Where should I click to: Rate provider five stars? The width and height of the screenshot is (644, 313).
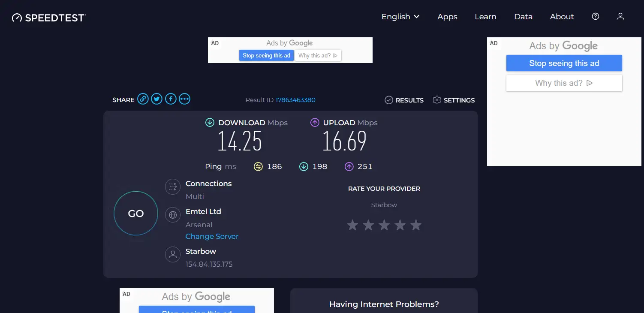pos(416,225)
